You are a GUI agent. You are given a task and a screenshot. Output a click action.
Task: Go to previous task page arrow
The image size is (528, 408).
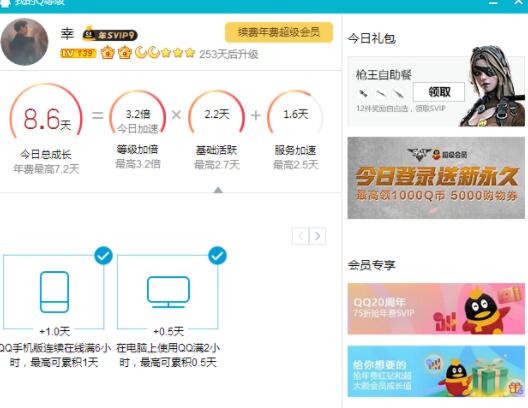click(300, 236)
